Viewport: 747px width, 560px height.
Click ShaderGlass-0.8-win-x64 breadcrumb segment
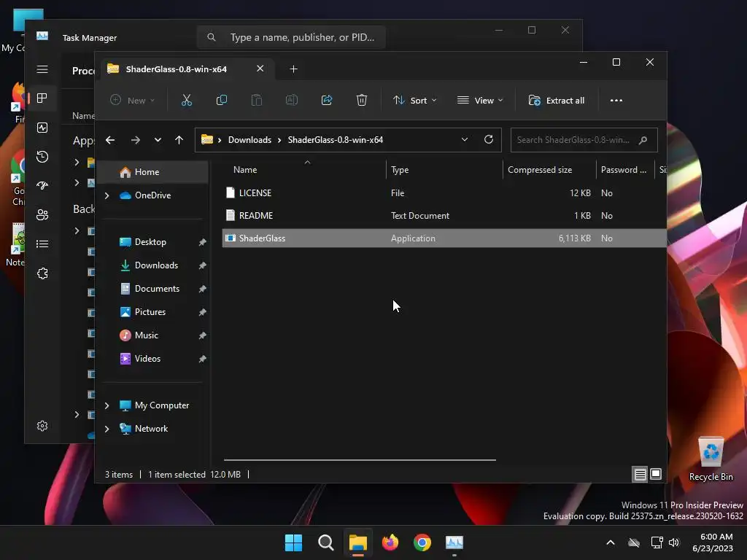tap(336, 140)
